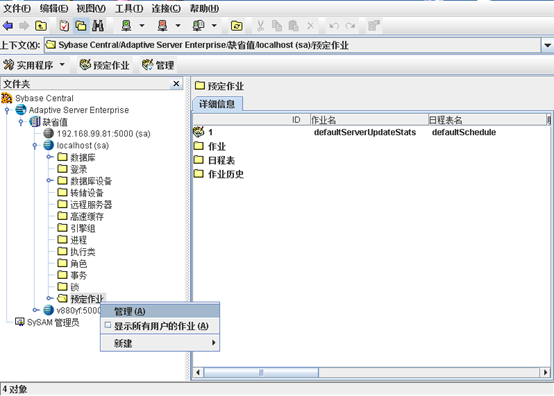The height and width of the screenshot is (396, 554).
Task: Click the horizontal scrollbar thumb
Action: (261, 372)
